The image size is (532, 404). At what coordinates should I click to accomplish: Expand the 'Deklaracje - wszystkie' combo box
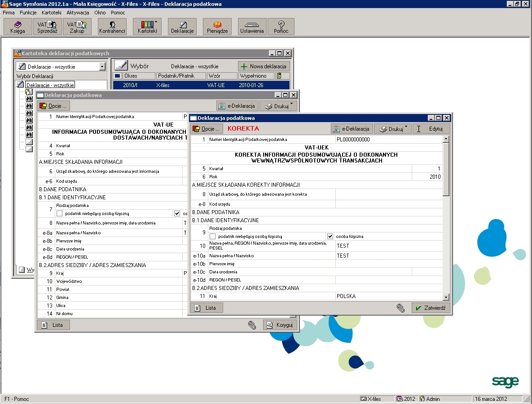pyautogui.click(x=102, y=66)
